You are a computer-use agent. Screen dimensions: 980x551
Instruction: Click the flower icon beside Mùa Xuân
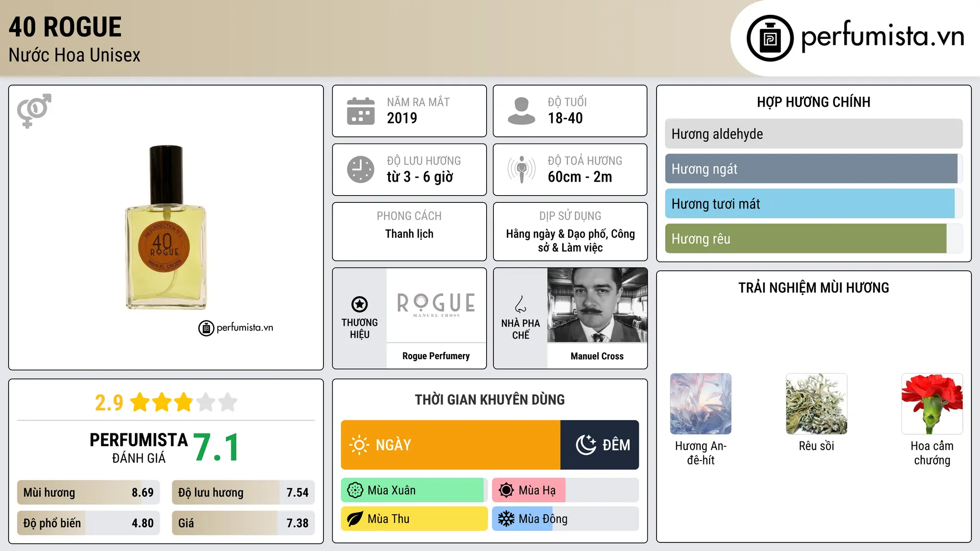click(x=355, y=490)
